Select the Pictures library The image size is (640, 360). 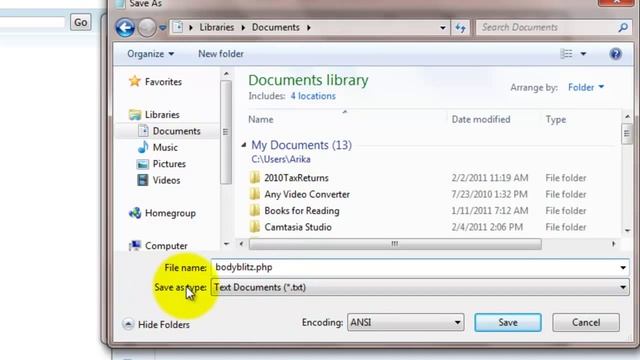[x=169, y=164]
